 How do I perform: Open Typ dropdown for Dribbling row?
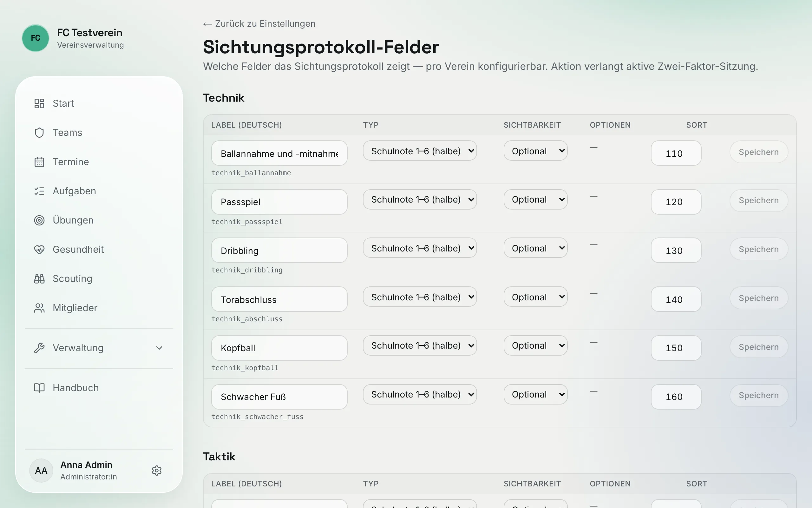[x=420, y=248]
